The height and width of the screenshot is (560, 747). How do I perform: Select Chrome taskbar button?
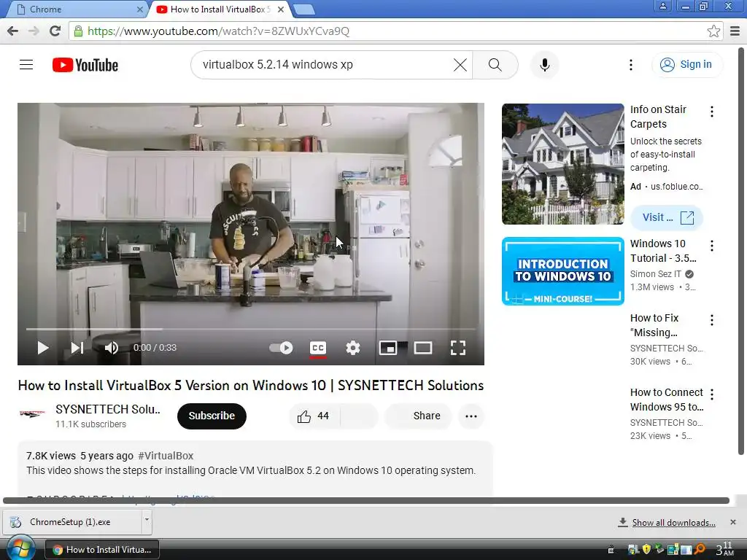click(102, 550)
